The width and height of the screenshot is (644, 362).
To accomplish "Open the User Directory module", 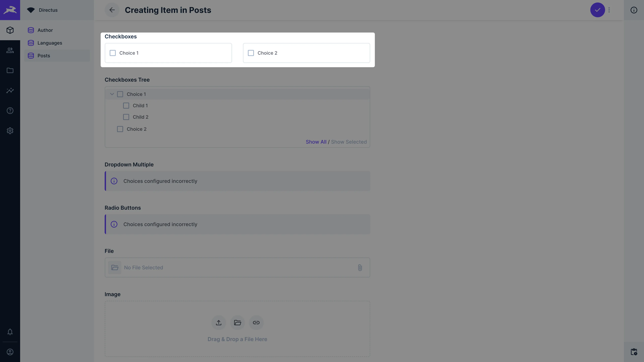I will tap(10, 50).
